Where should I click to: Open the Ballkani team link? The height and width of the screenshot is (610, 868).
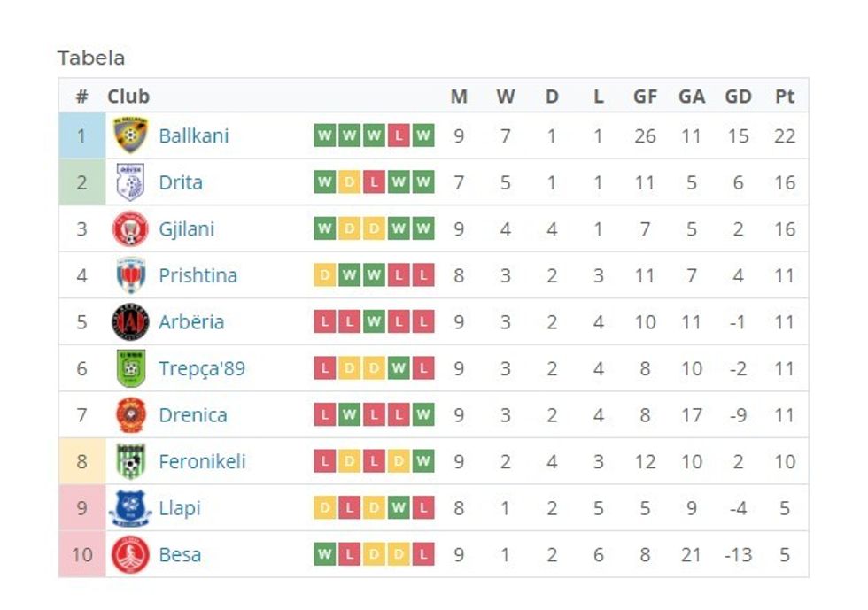(193, 135)
